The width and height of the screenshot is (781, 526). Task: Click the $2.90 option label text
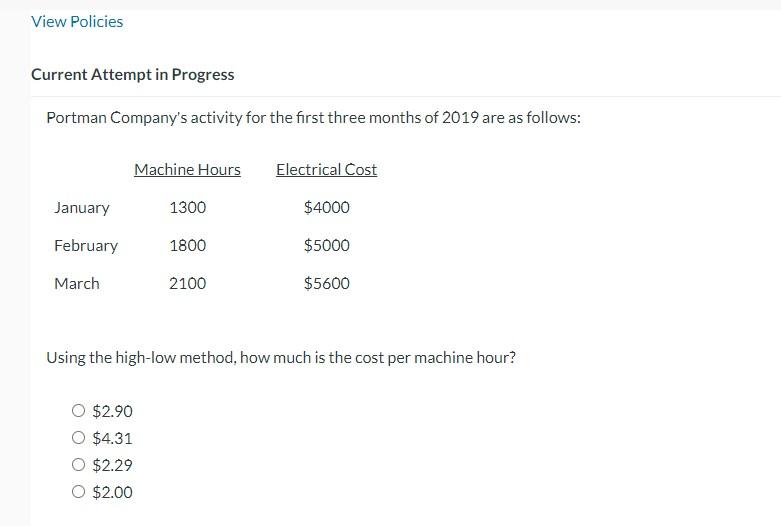coord(112,411)
